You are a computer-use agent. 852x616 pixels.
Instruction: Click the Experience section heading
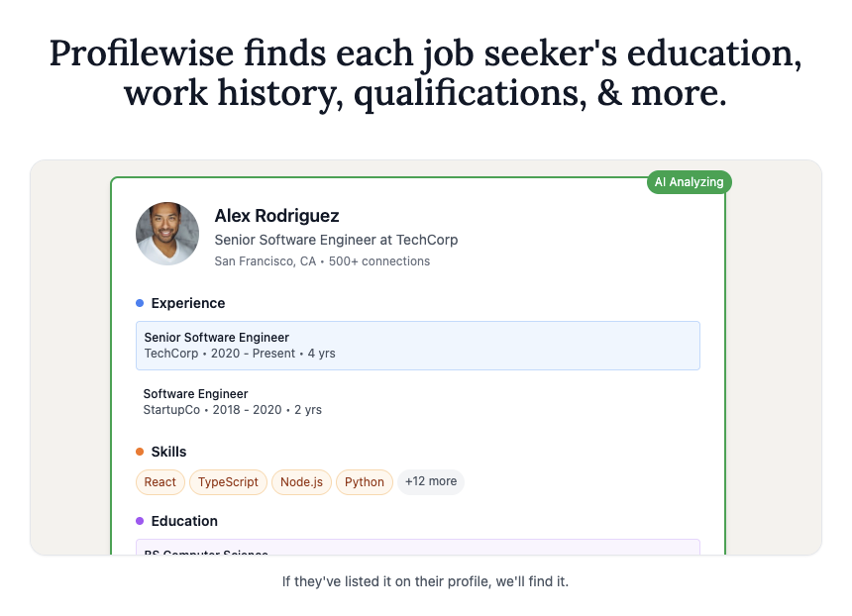188,303
